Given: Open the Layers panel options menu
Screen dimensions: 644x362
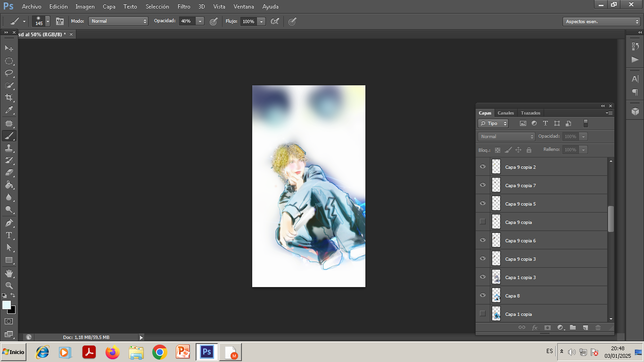Looking at the screenshot, I should 609,113.
